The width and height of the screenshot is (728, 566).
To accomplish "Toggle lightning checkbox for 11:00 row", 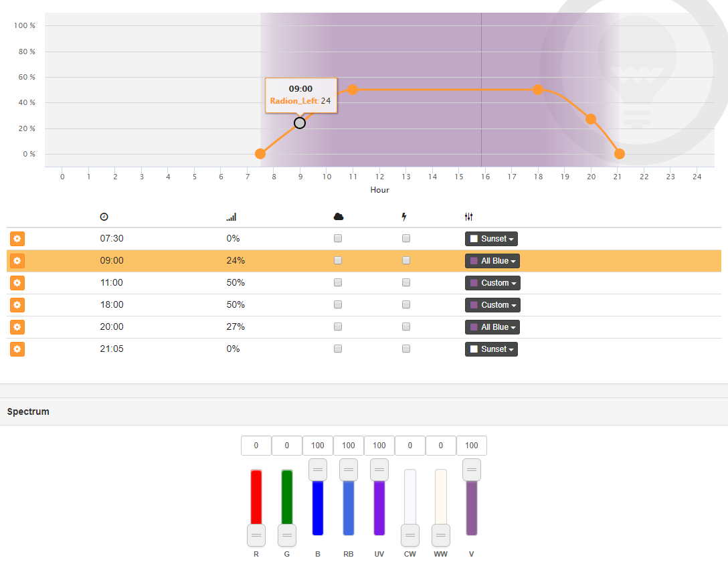I will pyautogui.click(x=406, y=283).
